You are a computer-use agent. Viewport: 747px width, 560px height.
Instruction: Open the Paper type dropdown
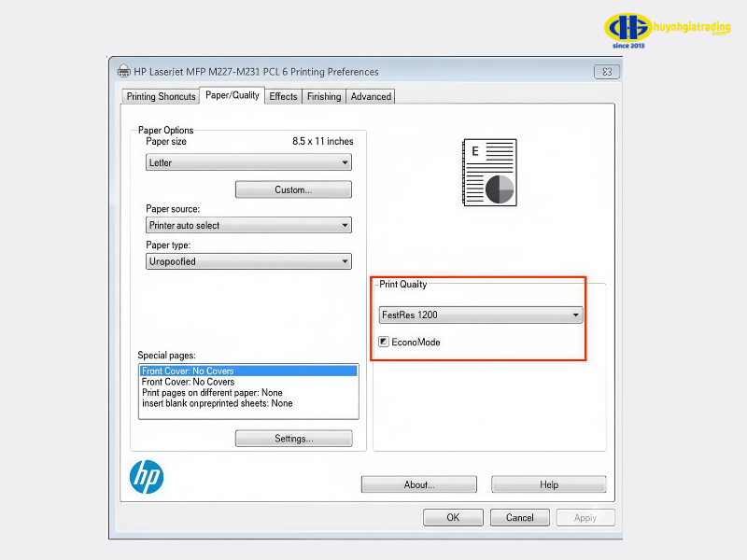248,261
